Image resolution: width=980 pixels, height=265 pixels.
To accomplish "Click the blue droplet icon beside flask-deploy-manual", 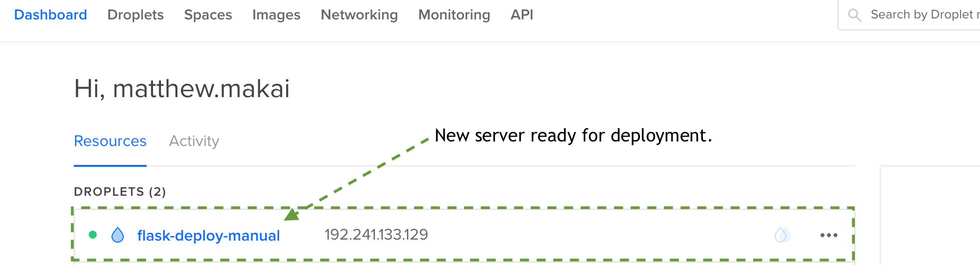I will [x=118, y=235].
